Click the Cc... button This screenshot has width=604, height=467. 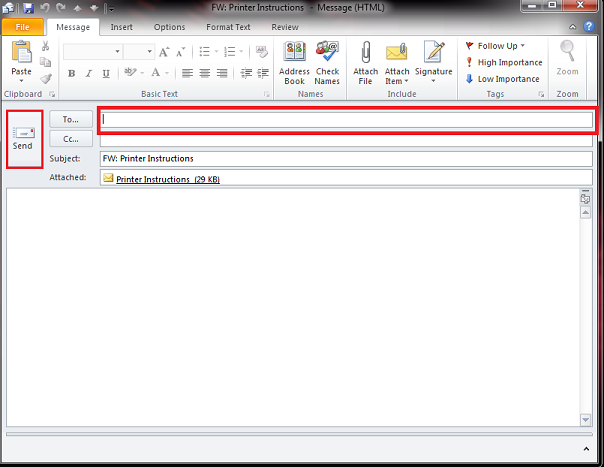click(71, 139)
